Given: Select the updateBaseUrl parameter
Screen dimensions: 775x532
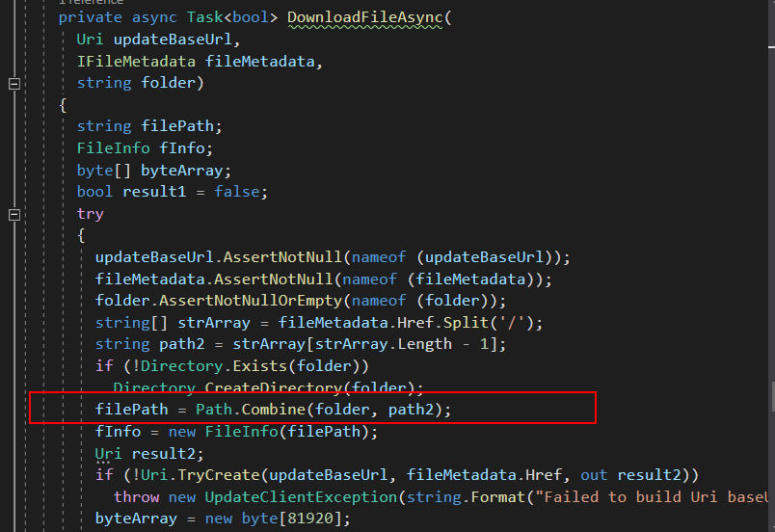Looking at the screenshot, I should (x=173, y=40).
